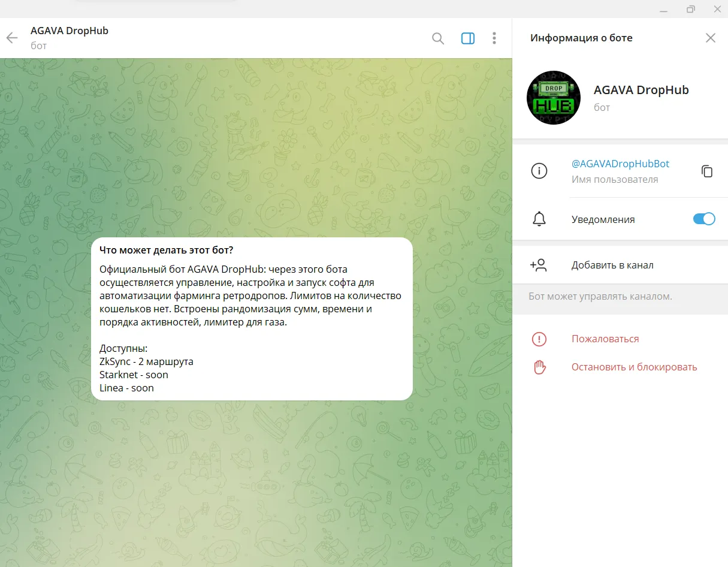This screenshot has height=567, width=728.
Task: Click the Что может делать этот бот? heading
Action: point(167,250)
